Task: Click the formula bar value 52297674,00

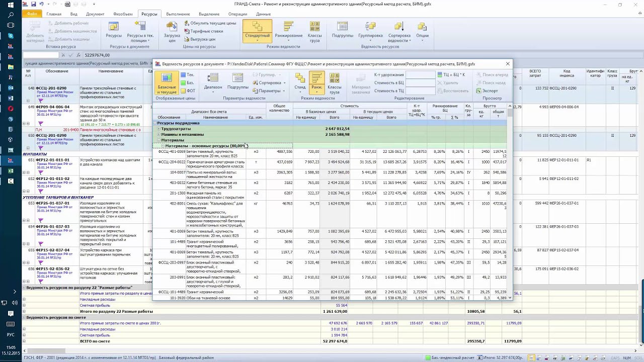Action: [x=97, y=55]
